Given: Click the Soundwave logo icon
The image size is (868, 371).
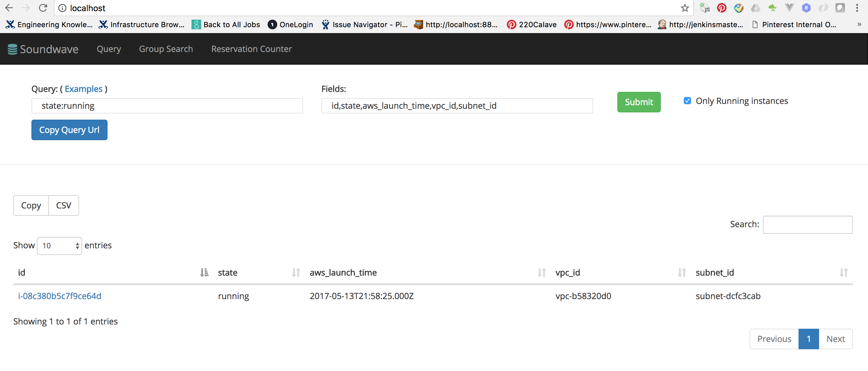Looking at the screenshot, I should pos(12,49).
